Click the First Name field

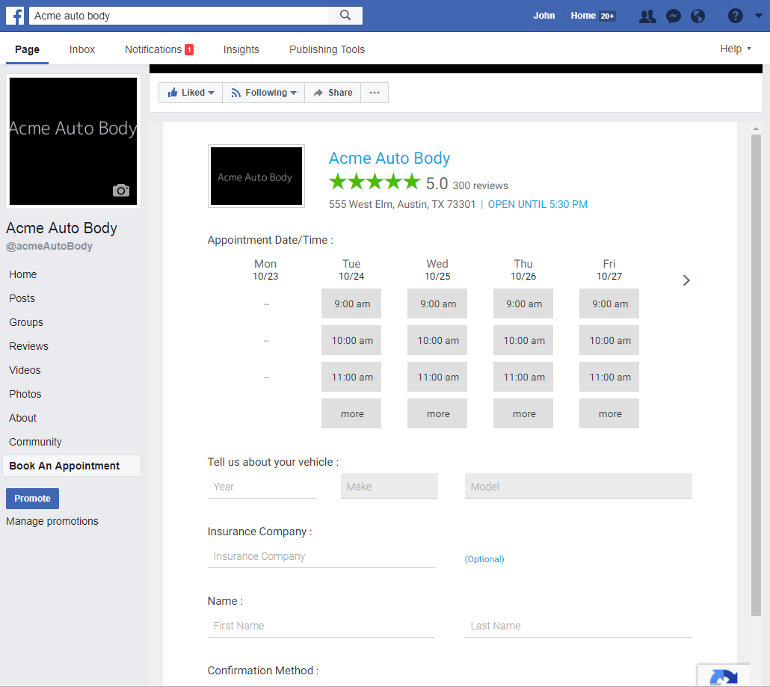[321, 626]
